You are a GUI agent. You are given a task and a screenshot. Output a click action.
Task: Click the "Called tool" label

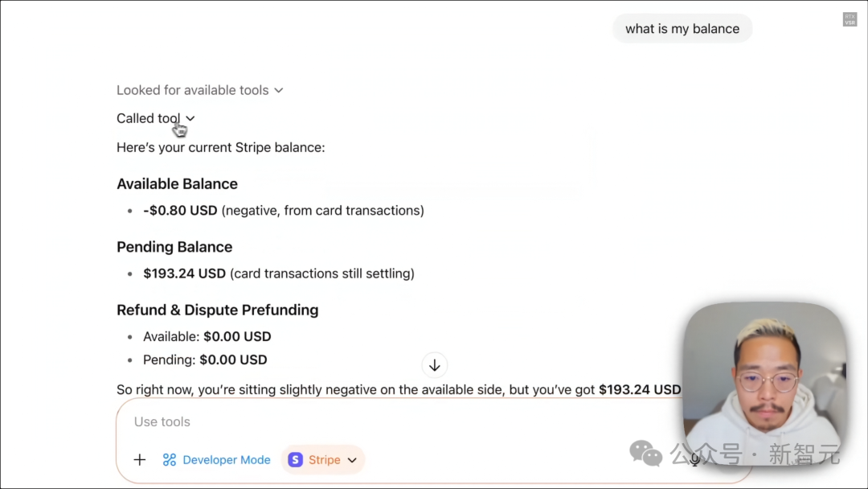(148, 118)
